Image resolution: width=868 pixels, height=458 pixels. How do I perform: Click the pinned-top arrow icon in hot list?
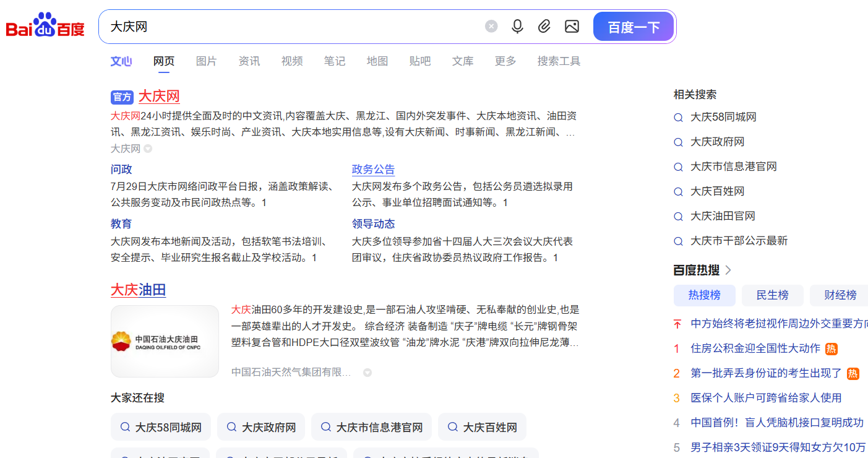pyautogui.click(x=677, y=324)
